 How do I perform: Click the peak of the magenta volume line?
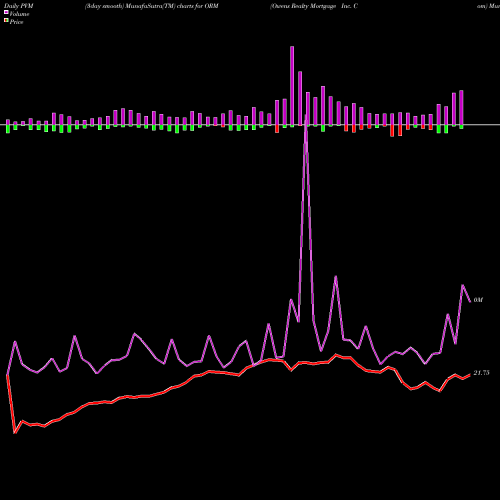pyautogui.click(x=306, y=116)
